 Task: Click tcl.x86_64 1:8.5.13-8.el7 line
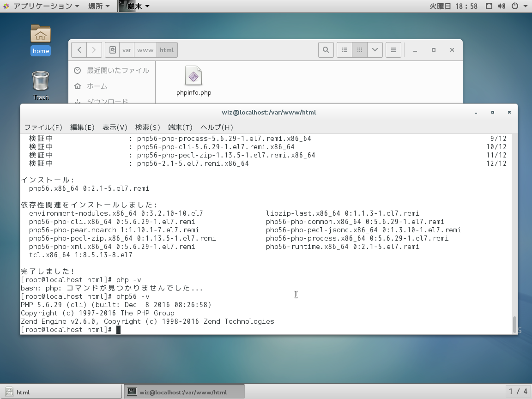[81, 255]
